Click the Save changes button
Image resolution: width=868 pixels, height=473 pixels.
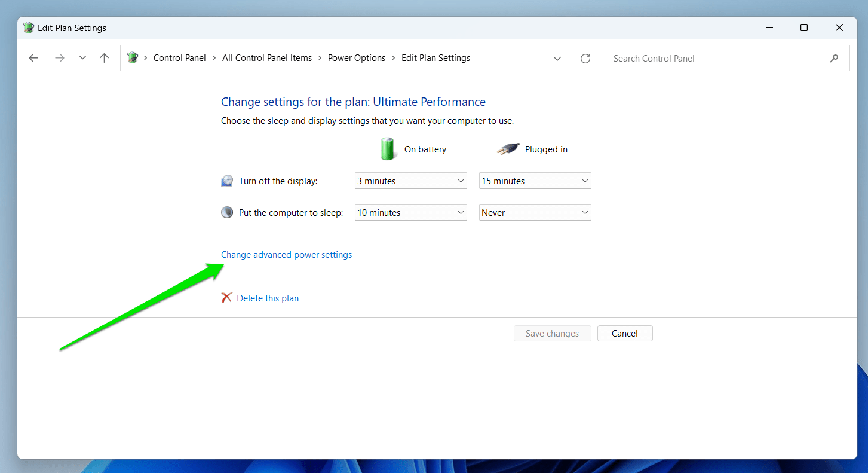[553, 334]
